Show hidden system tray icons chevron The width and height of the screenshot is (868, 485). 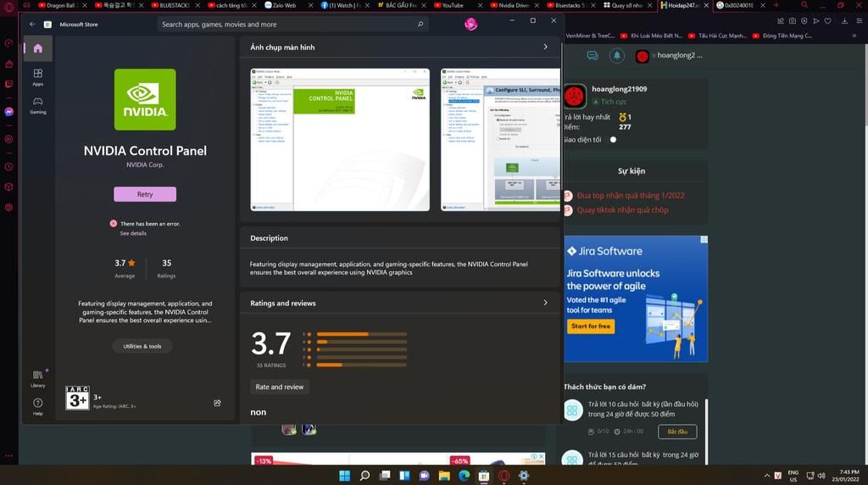[x=766, y=476]
